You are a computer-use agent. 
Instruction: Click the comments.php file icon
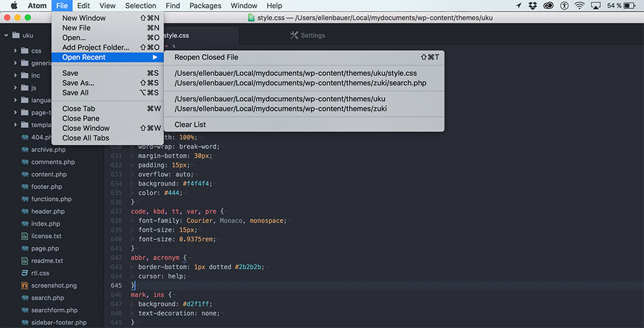[x=24, y=162]
